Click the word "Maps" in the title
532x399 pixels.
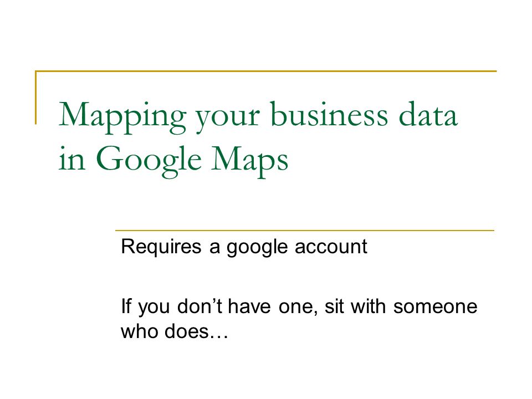point(250,161)
